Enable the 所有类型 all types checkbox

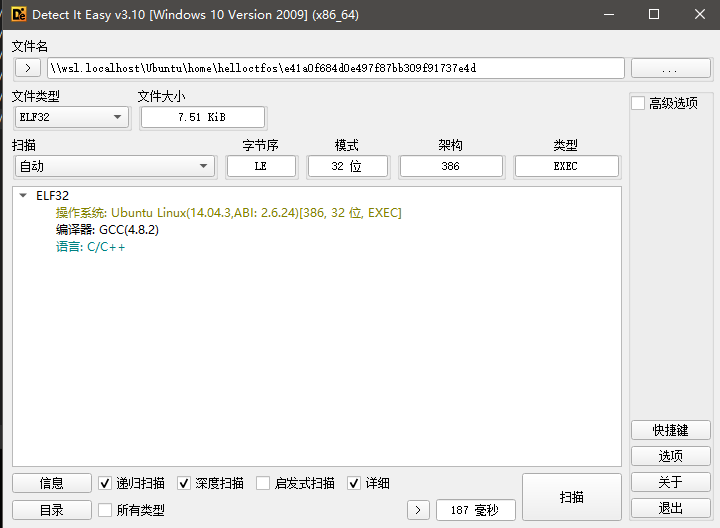105,510
